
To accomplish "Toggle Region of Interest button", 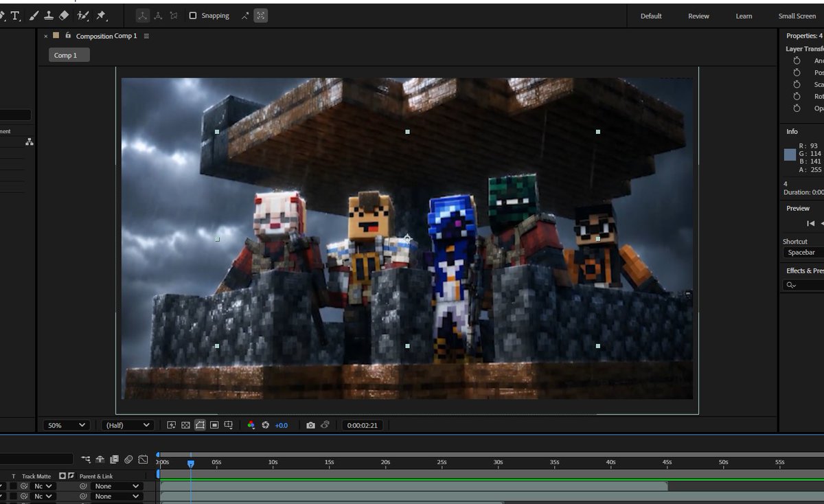I will coord(214,425).
